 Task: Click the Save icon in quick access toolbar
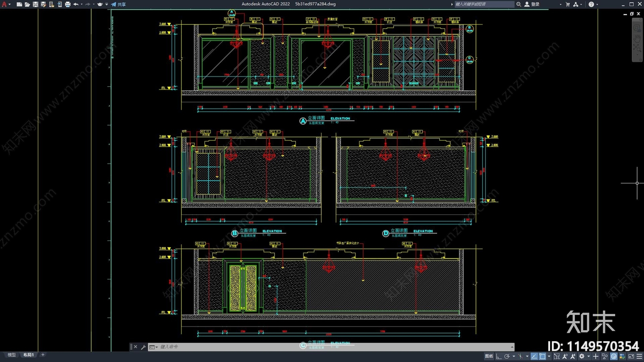(x=35, y=4)
